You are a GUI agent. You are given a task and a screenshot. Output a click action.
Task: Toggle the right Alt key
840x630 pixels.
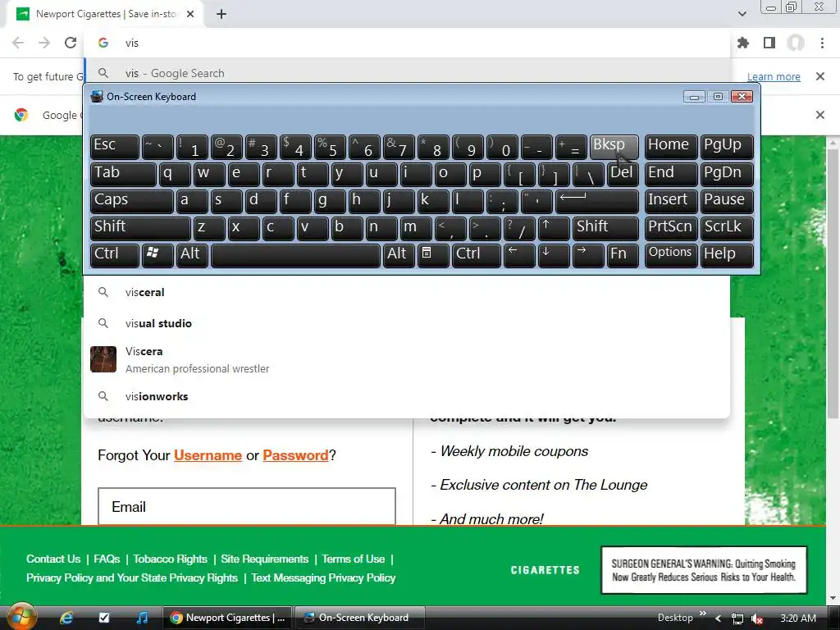(x=399, y=256)
